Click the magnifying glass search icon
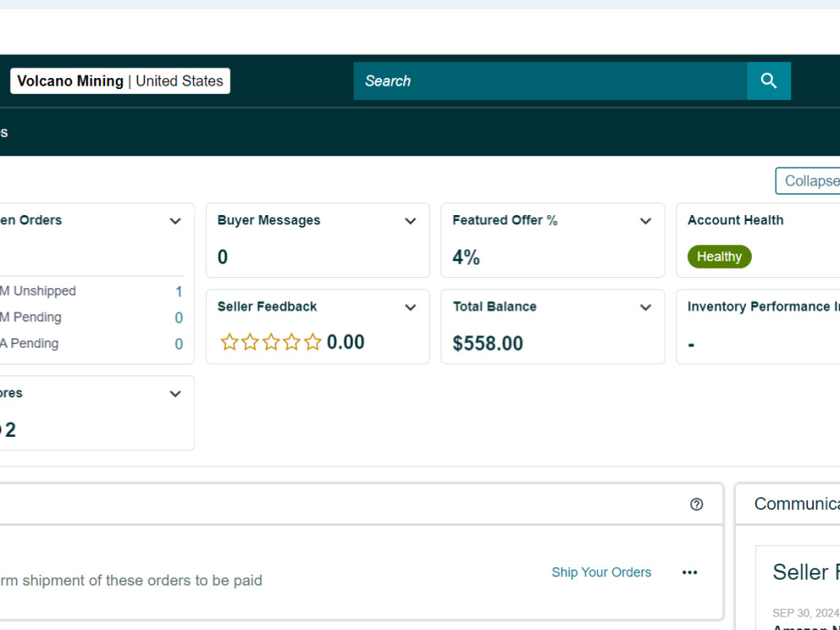Screen dimensions: 840x630 click(x=769, y=81)
